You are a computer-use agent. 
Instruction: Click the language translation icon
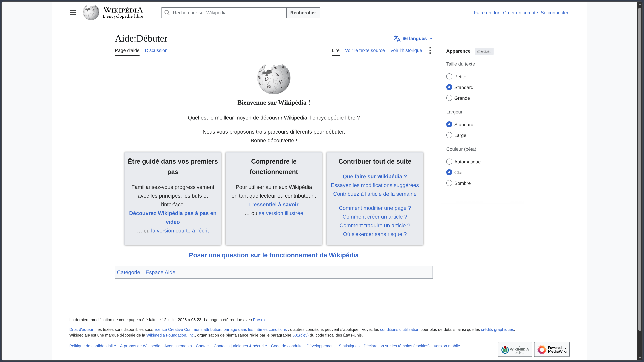pos(397,39)
